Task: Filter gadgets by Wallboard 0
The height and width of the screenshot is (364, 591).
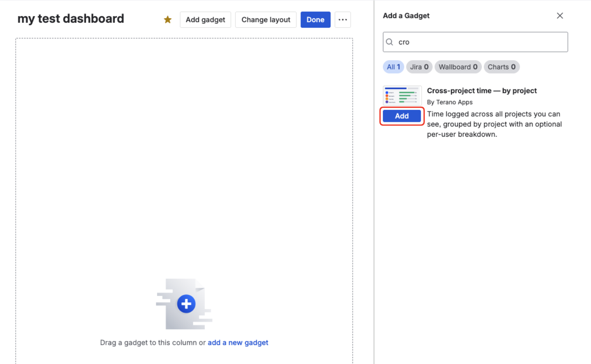Action: pos(458,67)
